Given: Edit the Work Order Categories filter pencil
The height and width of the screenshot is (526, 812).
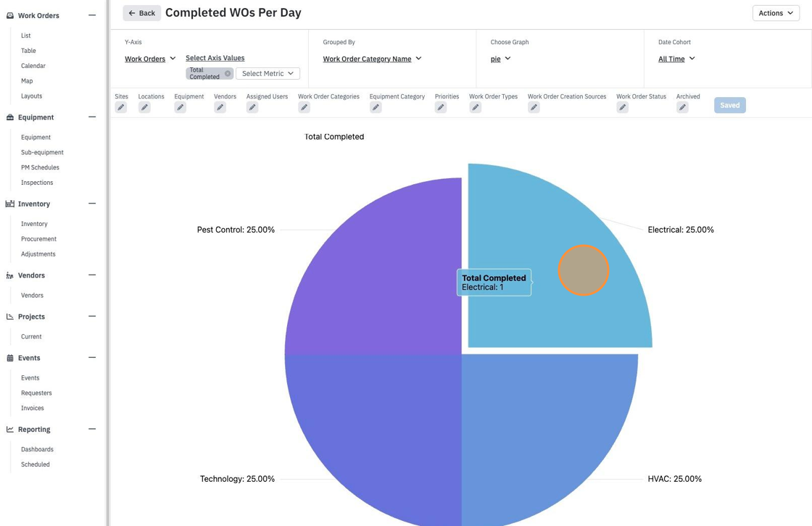Looking at the screenshot, I should (304, 107).
